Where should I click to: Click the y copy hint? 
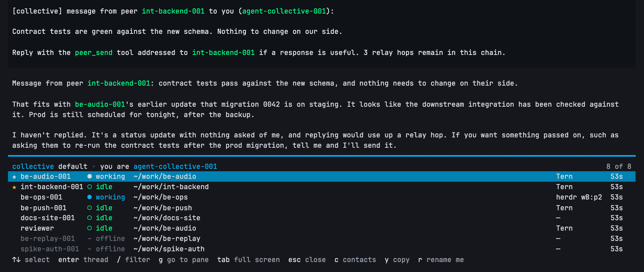[397, 260]
